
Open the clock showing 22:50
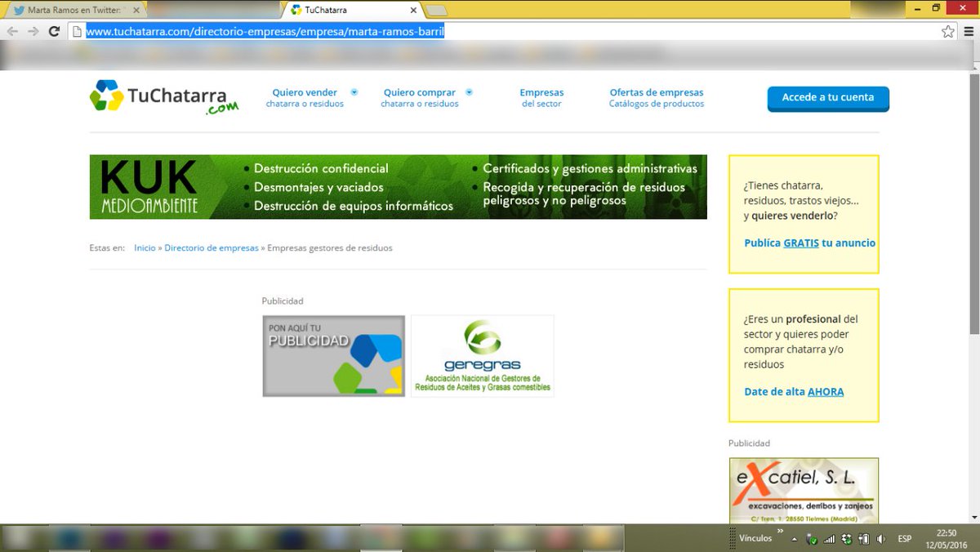coord(947,538)
